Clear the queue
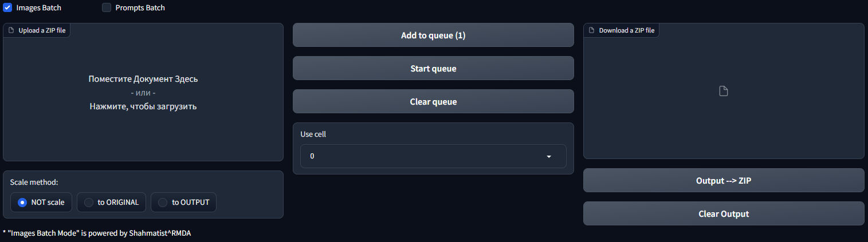868x242 pixels. pyautogui.click(x=433, y=102)
